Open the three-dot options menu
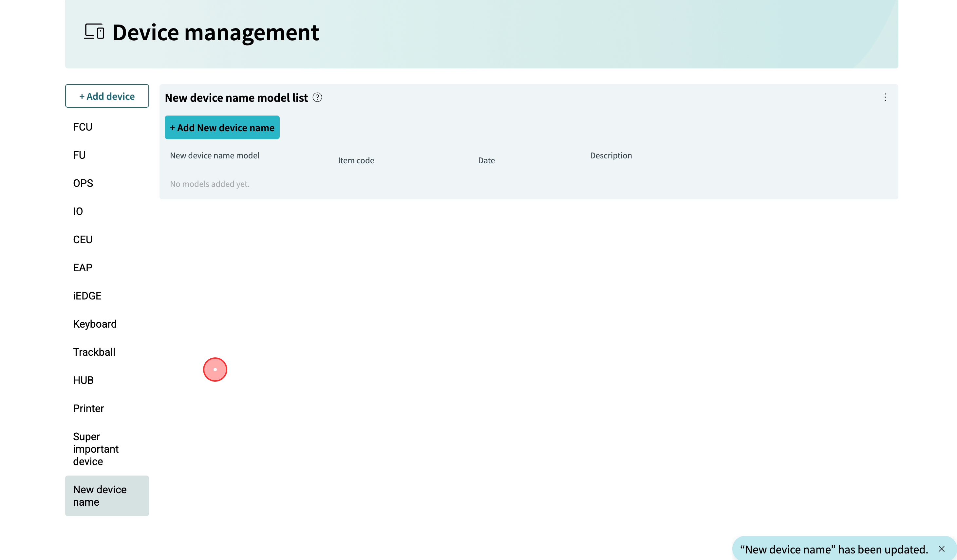957x560 pixels. tap(885, 98)
